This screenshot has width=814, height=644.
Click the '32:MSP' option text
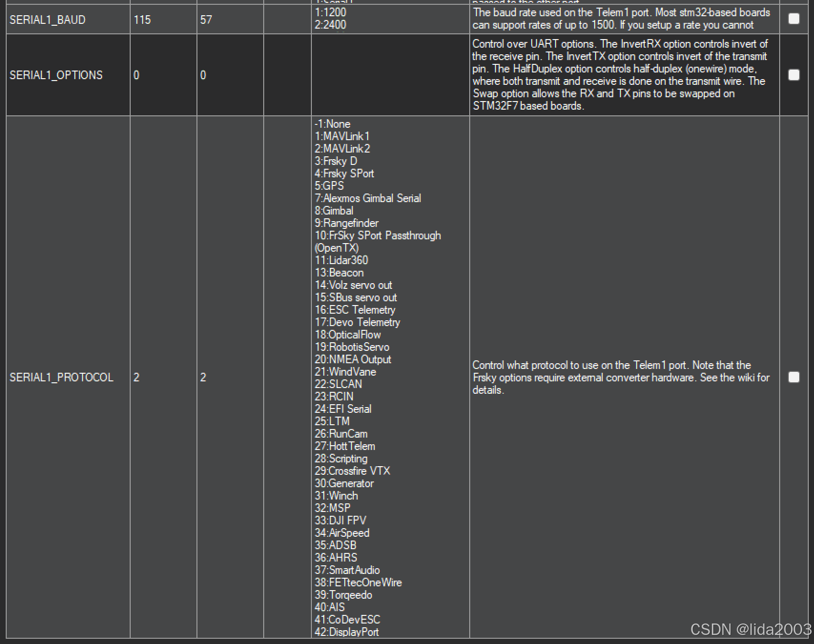click(x=332, y=508)
